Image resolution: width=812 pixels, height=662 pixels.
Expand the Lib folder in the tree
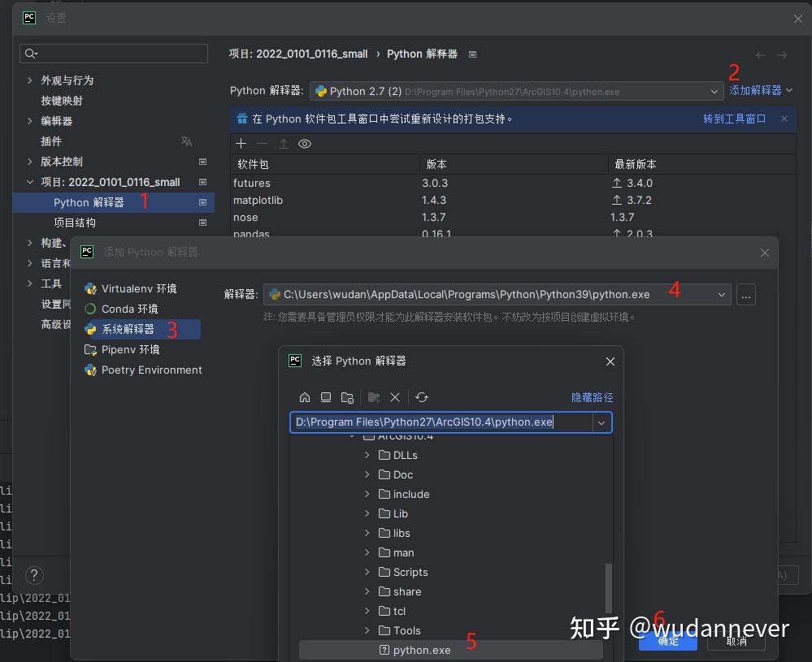(367, 513)
